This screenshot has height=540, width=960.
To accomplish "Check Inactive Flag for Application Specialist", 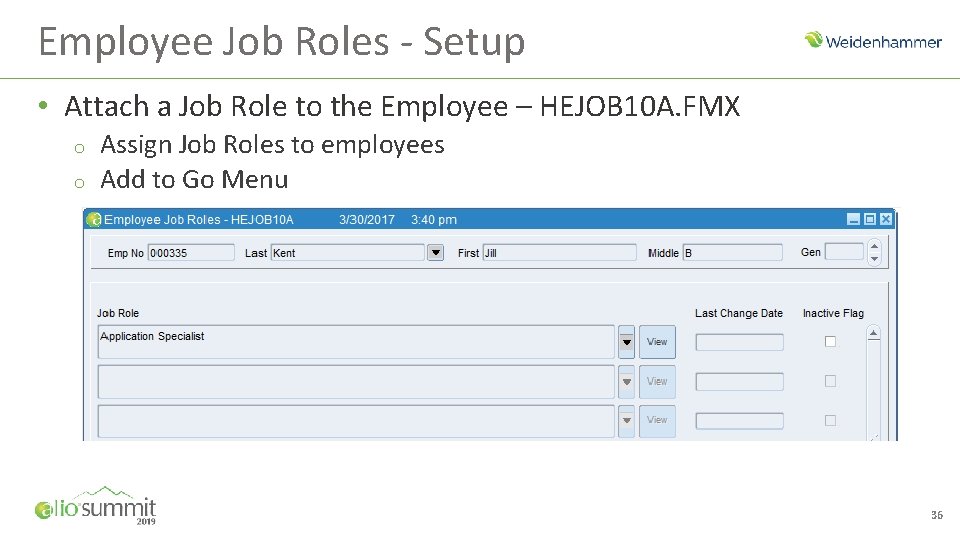I will pos(830,342).
